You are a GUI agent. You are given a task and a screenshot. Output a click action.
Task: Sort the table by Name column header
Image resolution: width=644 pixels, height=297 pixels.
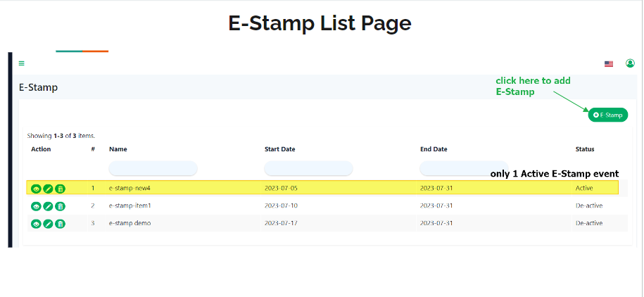click(118, 149)
